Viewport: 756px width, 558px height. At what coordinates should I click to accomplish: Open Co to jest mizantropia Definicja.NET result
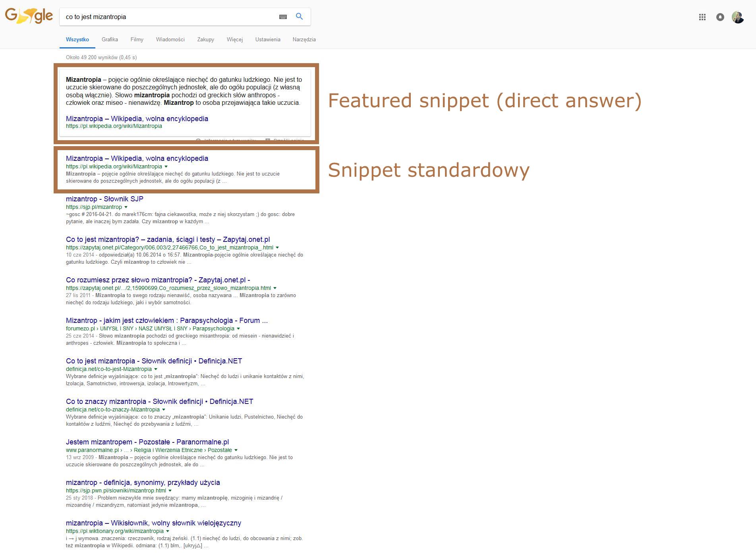(154, 361)
